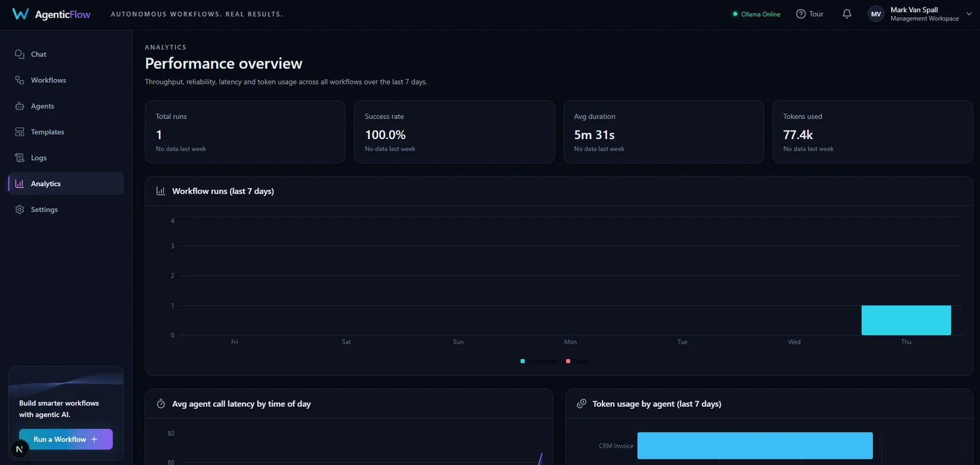Open the Chat page from sidebar
Viewport: 980px width, 465px height.
pyautogui.click(x=66, y=55)
